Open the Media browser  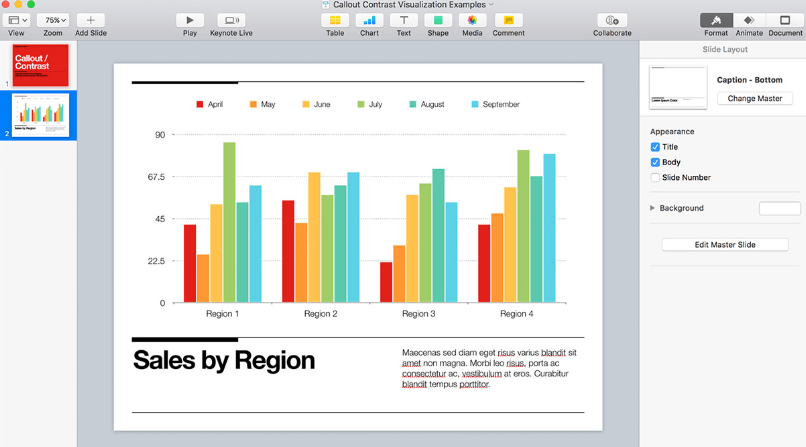pyautogui.click(x=472, y=20)
